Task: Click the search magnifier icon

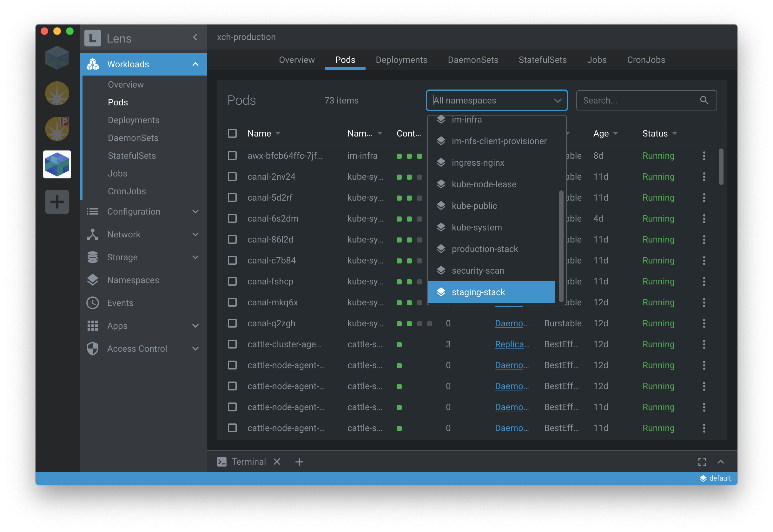Action: [704, 100]
